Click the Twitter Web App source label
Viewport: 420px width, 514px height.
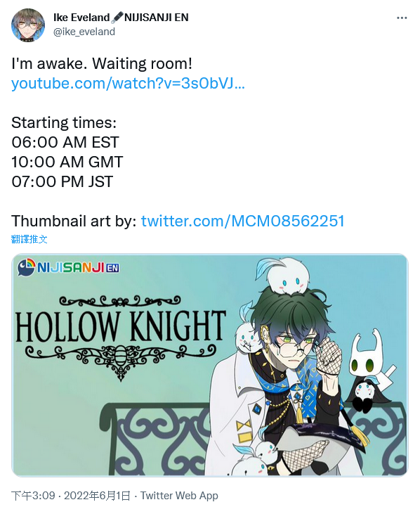tap(179, 496)
